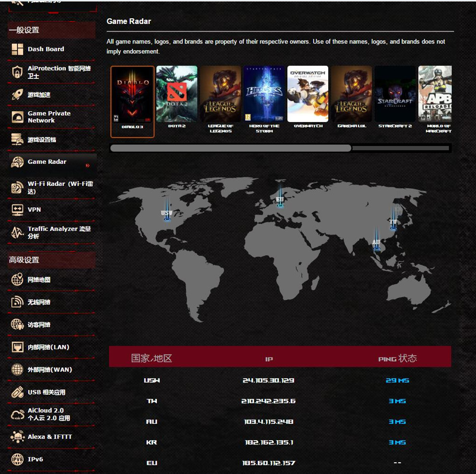Click the 游戏设置档 gamepad server icon
476x474 pixels.
click(17, 139)
